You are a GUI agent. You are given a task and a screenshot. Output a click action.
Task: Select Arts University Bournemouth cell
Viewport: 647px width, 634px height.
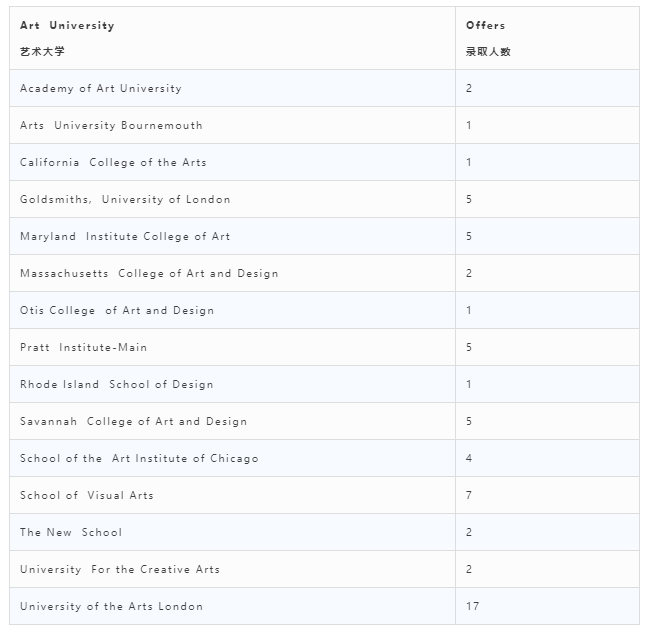[x=111, y=125]
